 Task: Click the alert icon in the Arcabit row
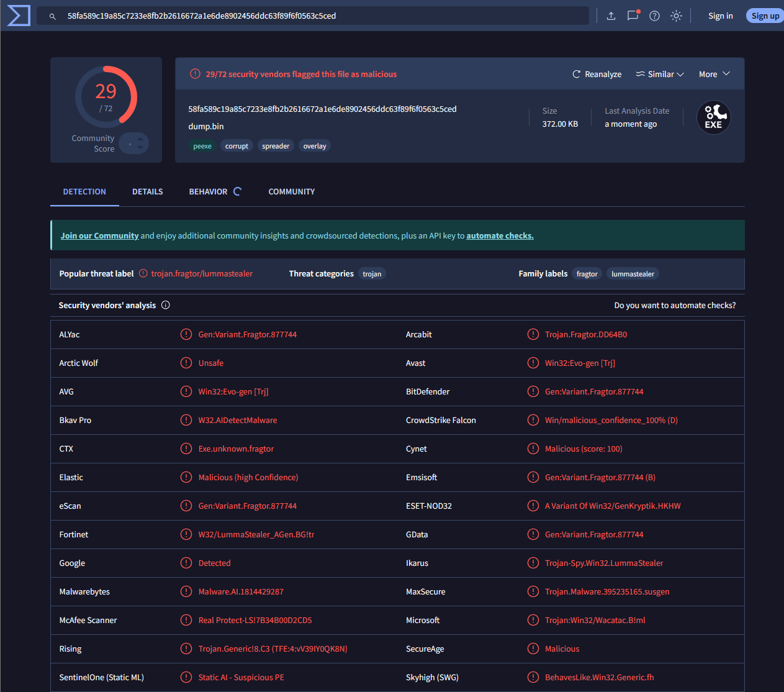533,334
